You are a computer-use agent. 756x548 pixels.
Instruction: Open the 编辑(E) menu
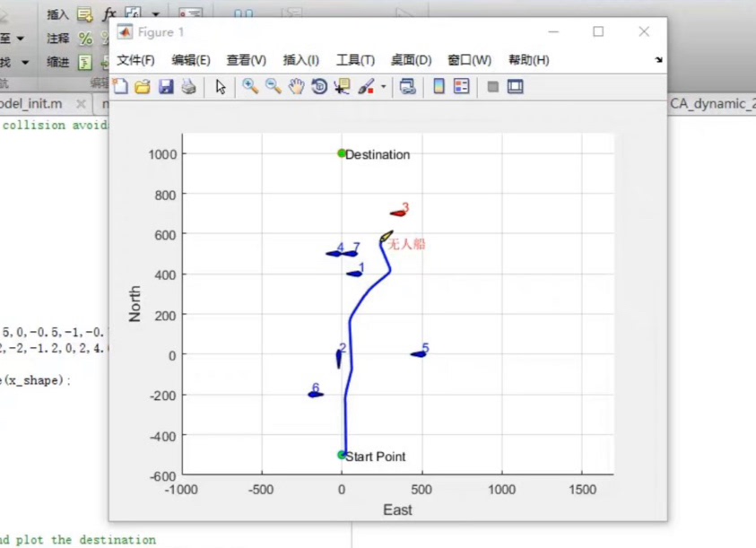(x=191, y=60)
